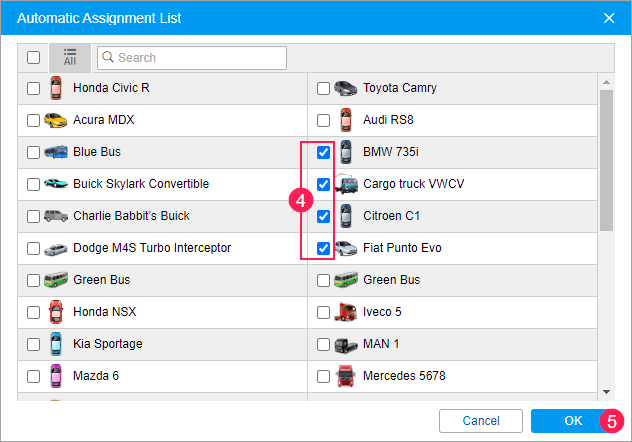Viewport: 632px width, 442px height.
Task: Click the Buick Skylark Convertible car icon
Action: [56, 184]
